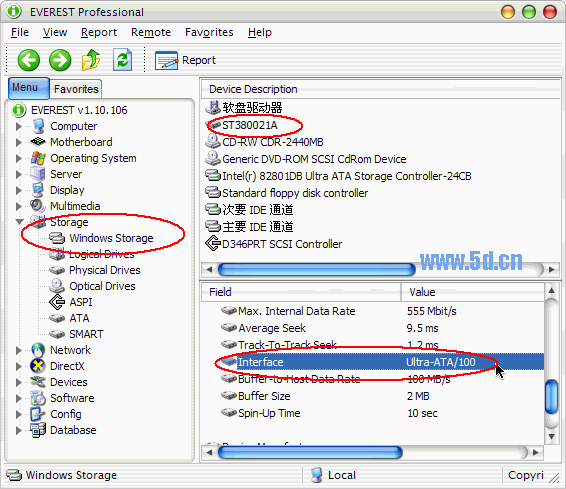Screen dimensions: 566x489
Task: Click the folder Up level icon
Action: (91, 60)
